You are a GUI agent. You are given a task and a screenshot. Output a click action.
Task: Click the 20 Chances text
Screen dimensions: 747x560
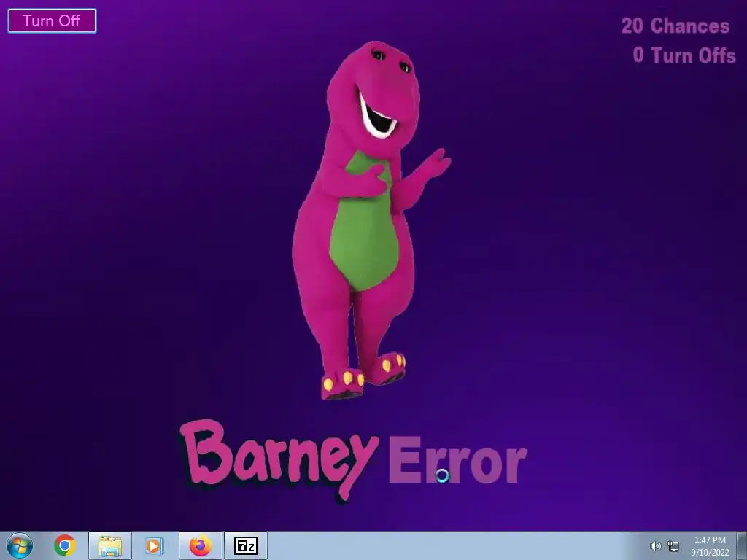click(x=675, y=26)
